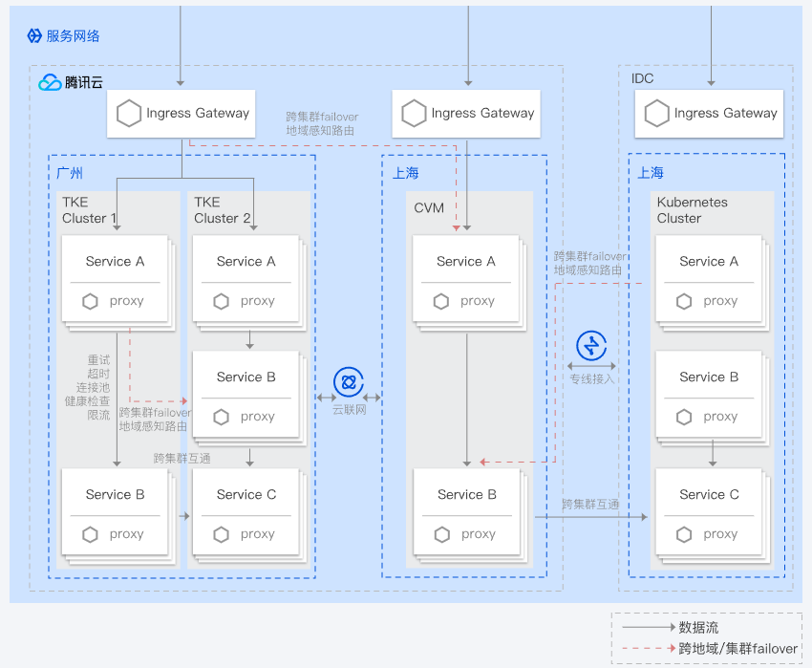
Task: Click the Service B title in CVM
Action: 467,494
